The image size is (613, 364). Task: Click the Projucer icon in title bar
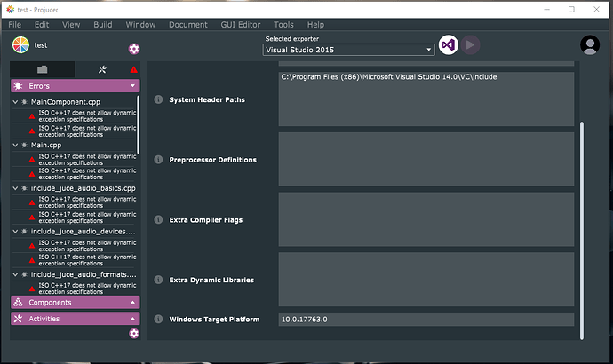coord(10,10)
